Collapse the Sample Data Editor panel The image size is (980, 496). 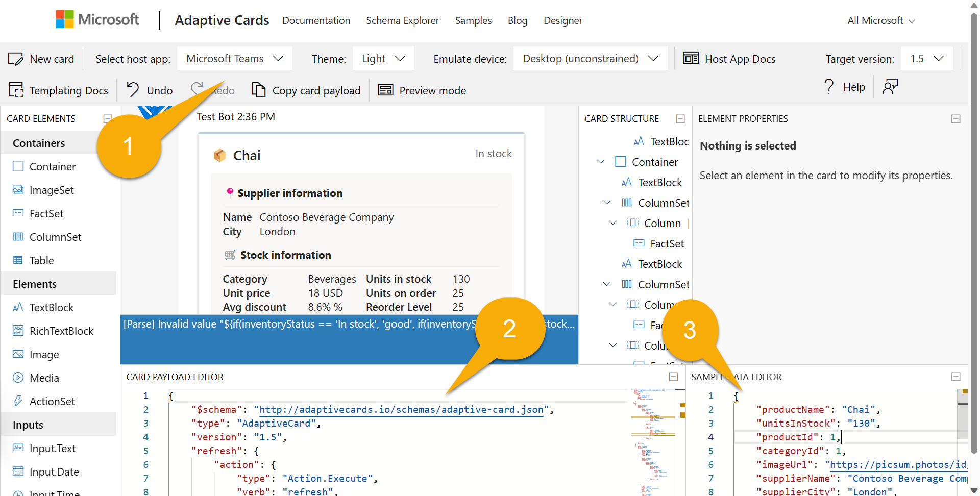click(956, 377)
